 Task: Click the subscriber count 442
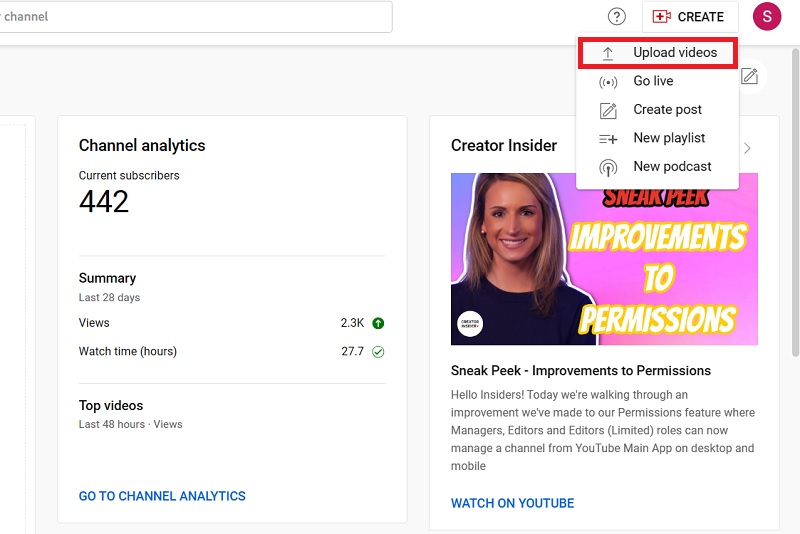tap(104, 202)
